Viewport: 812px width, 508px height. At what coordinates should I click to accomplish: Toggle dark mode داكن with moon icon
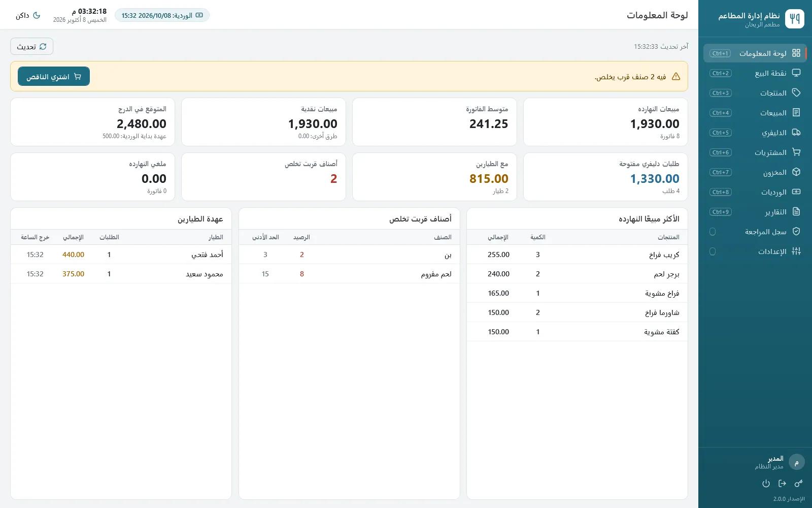[x=28, y=15]
